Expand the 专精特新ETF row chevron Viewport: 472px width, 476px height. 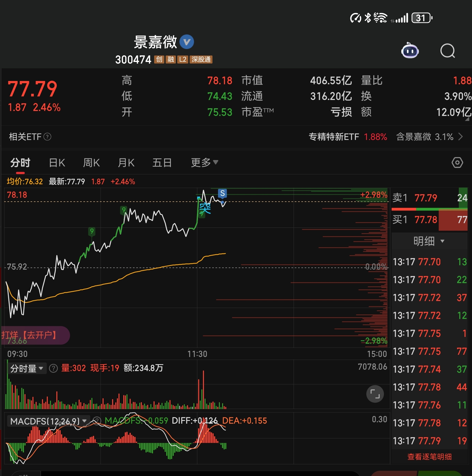(460, 137)
